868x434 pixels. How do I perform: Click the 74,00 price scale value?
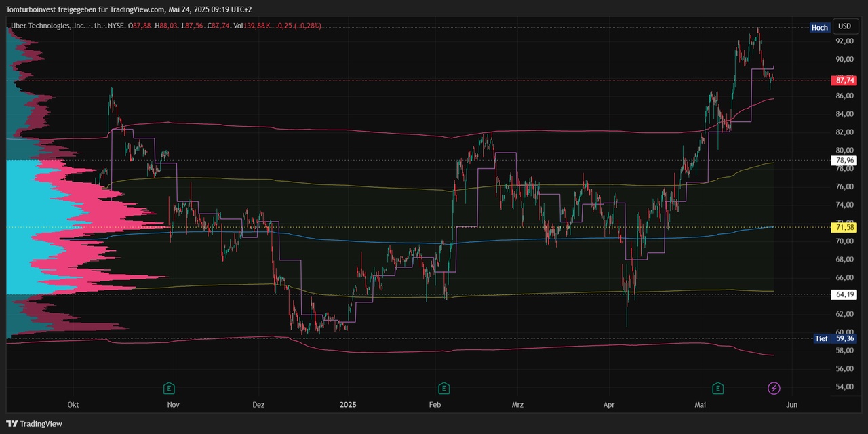844,205
